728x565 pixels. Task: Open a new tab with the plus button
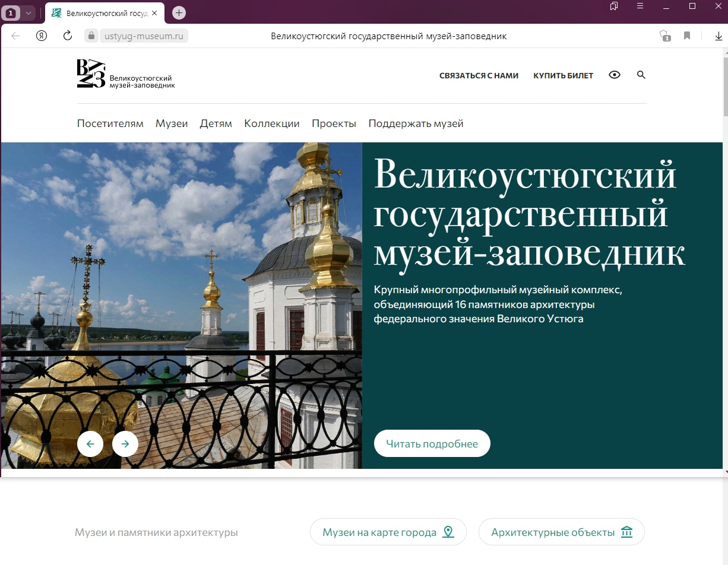pyautogui.click(x=179, y=12)
